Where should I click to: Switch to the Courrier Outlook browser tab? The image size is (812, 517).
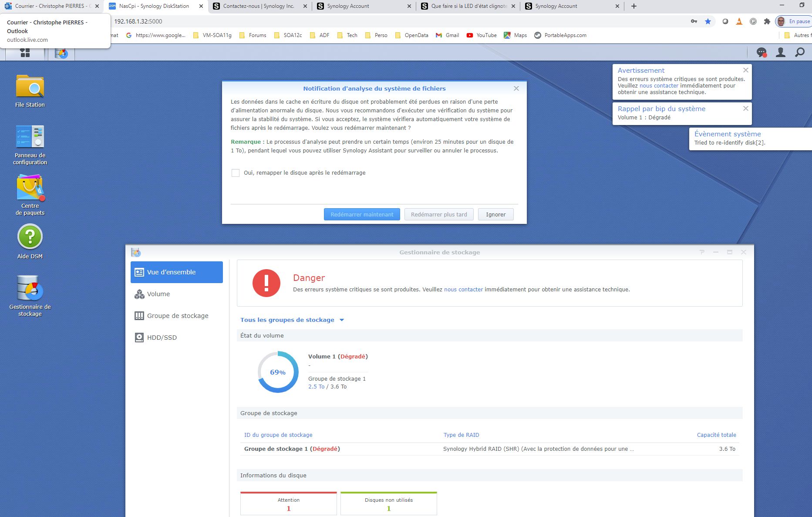click(x=52, y=6)
